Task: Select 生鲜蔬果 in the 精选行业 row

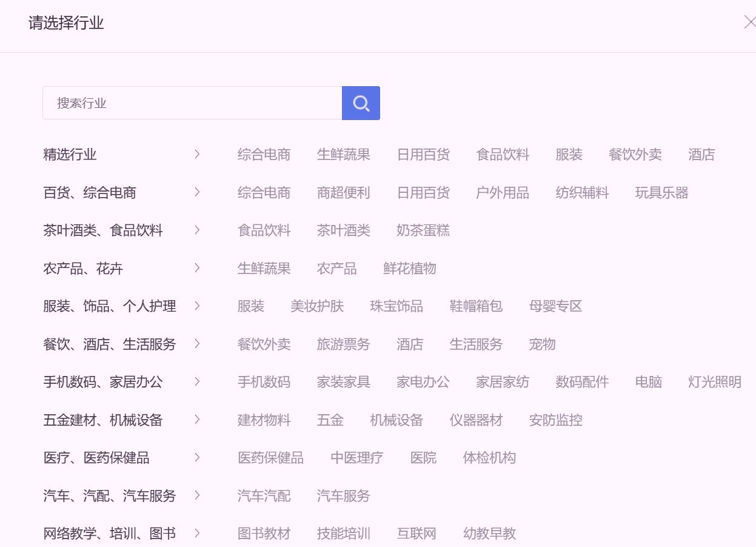Action: coord(343,155)
